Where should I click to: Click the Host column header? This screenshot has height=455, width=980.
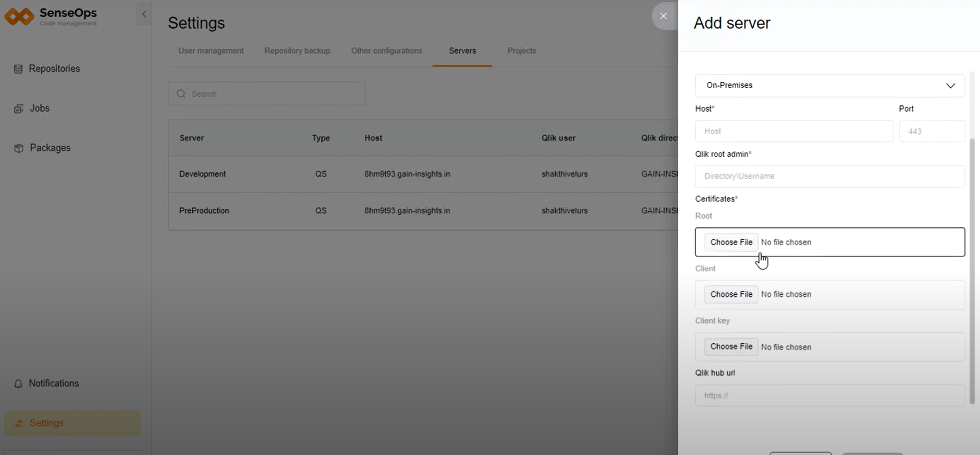click(373, 138)
